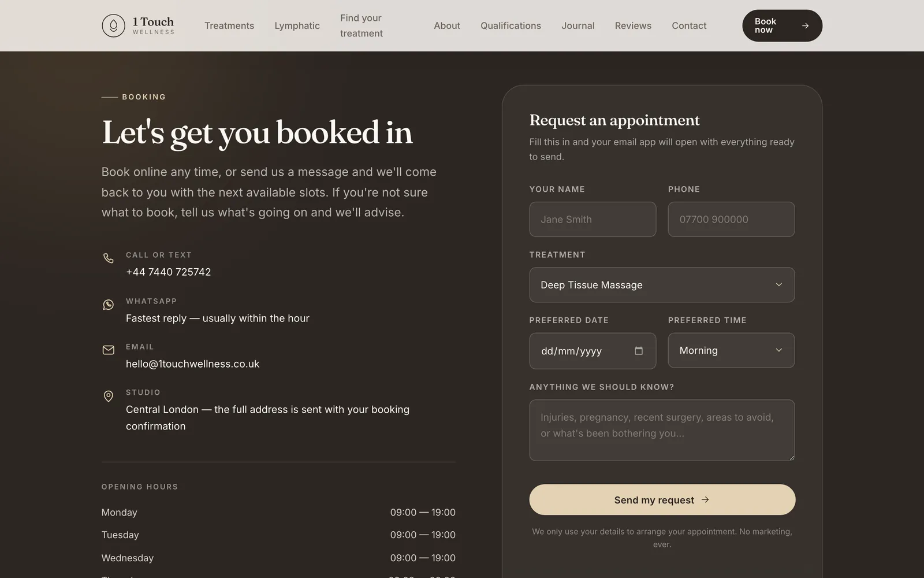Click the Opening Hours section label
Screen dimensions: 924x578
coord(140,487)
